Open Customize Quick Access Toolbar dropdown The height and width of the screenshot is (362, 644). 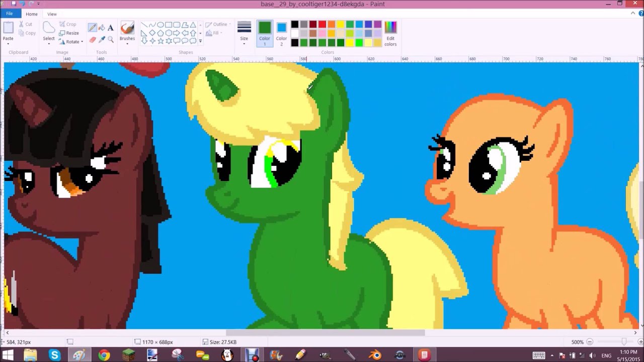[38, 4]
